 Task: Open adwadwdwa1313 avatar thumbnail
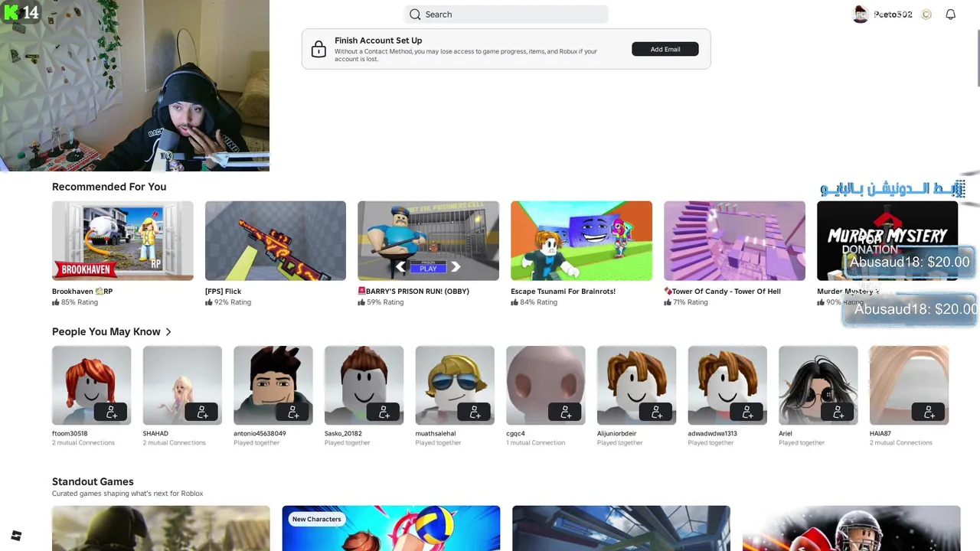point(727,385)
